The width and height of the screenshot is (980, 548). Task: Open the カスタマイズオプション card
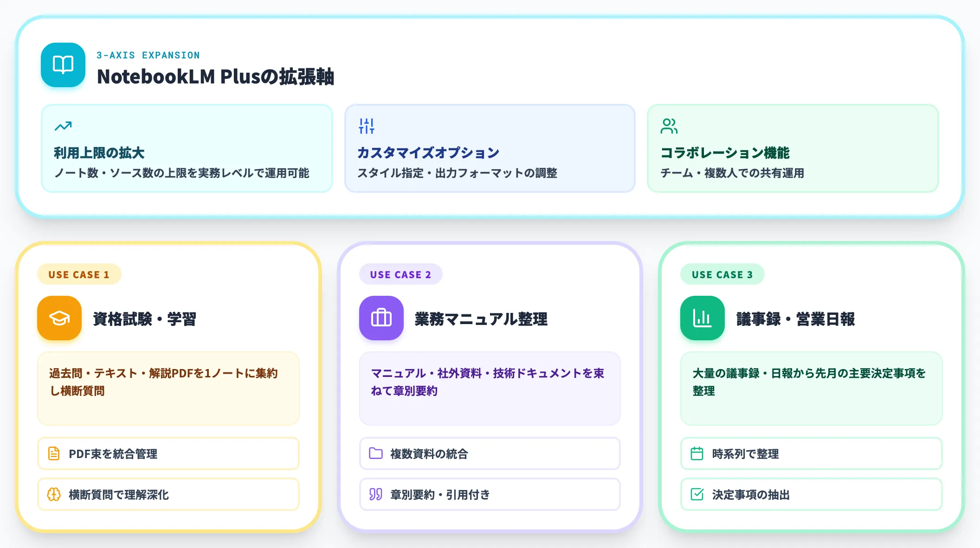[x=490, y=148]
